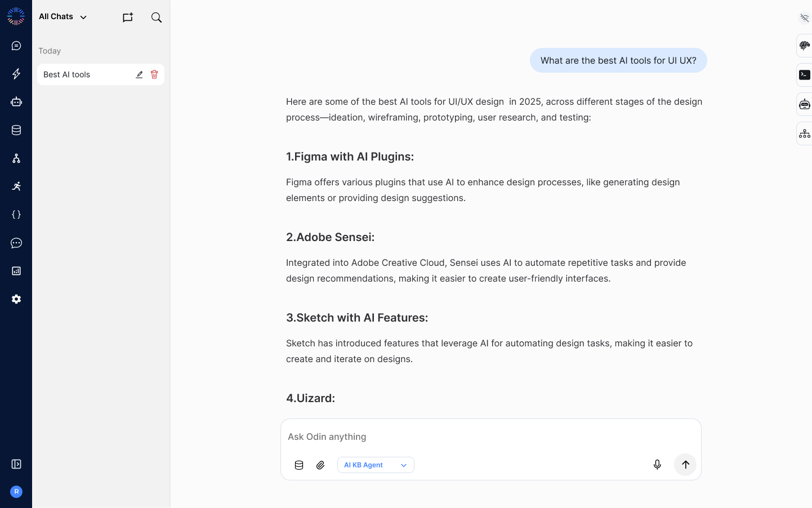
Task: Open the robot face icon panel
Action: click(x=805, y=104)
